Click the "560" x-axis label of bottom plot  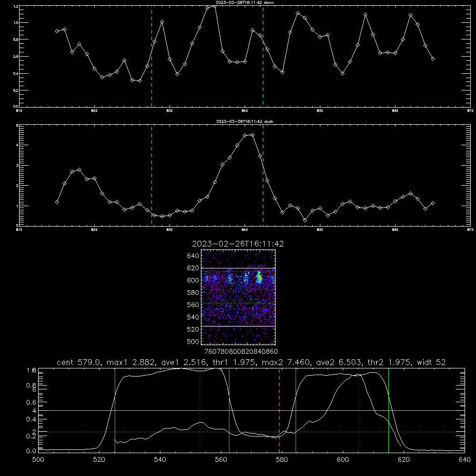point(221,460)
